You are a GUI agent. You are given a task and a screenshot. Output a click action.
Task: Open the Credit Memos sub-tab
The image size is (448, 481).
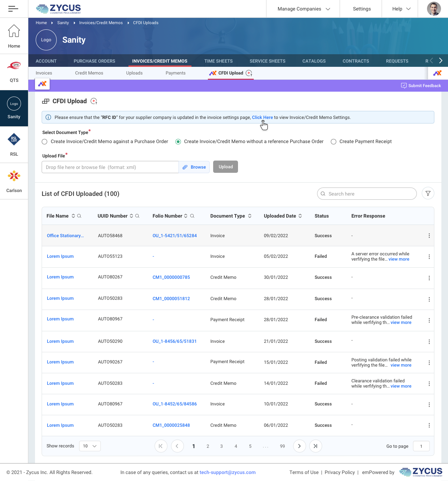[x=89, y=73]
